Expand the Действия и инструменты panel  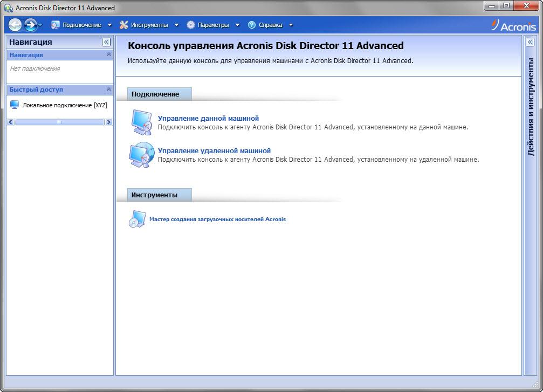530,42
